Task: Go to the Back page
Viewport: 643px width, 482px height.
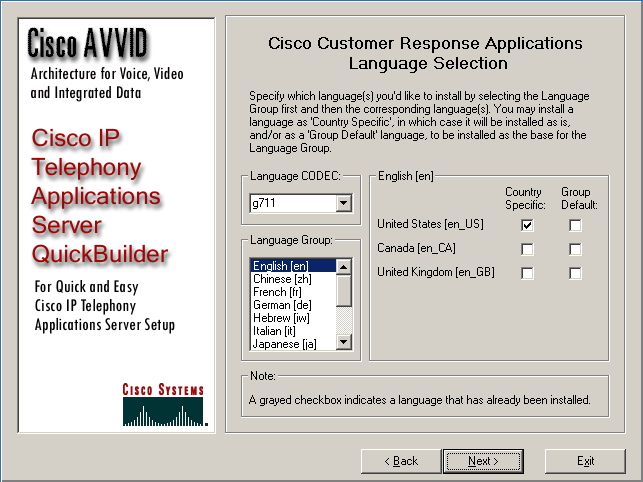Action: point(401,461)
